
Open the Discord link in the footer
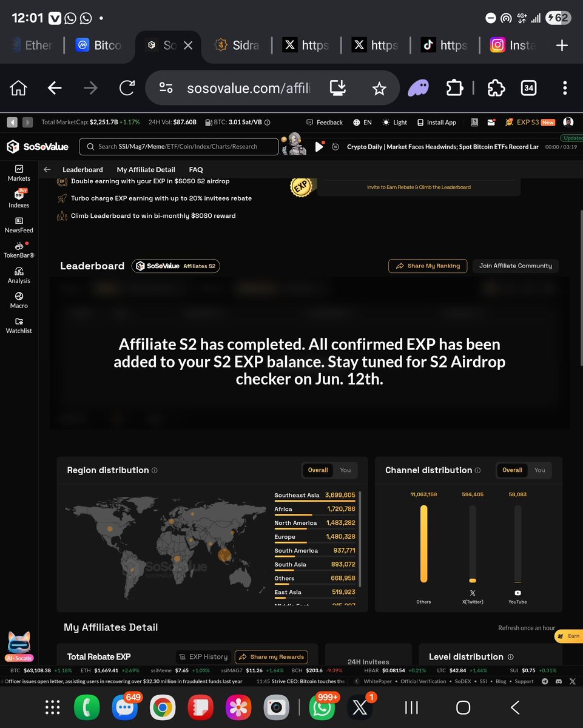click(558, 681)
